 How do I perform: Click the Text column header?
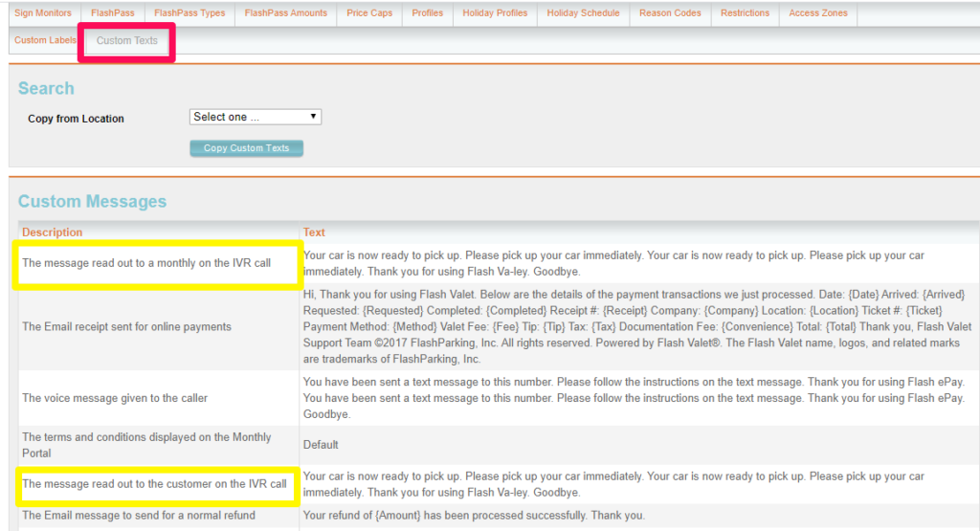click(314, 232)
